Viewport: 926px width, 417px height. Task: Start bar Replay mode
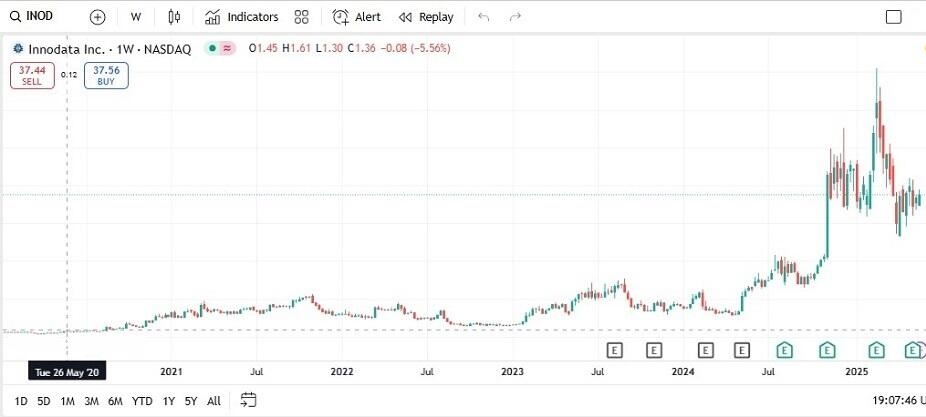click(x=426, y=17)
